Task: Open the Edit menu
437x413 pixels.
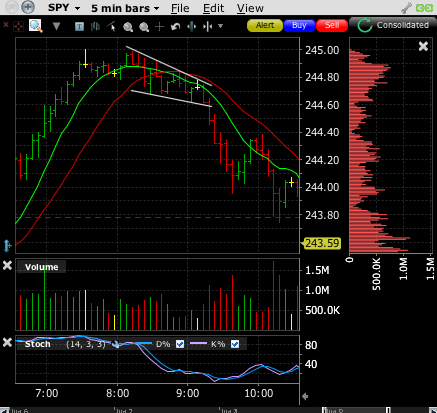Action: tap(213, 8)
